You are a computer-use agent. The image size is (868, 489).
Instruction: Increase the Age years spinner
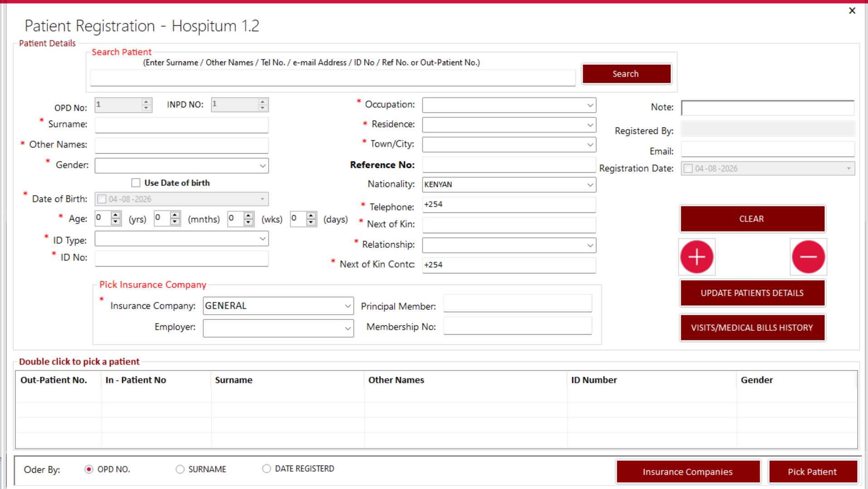click(x=116, y=215)
